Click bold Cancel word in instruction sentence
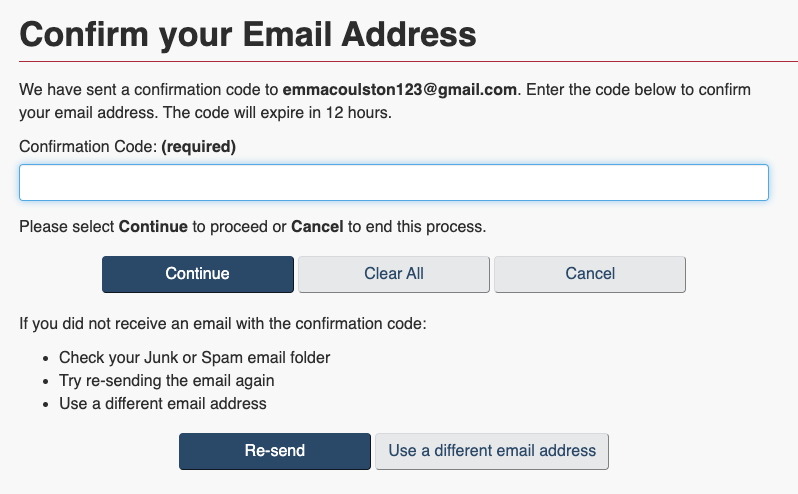Screen dimensions: 798x494 click(x=317, y=226)
